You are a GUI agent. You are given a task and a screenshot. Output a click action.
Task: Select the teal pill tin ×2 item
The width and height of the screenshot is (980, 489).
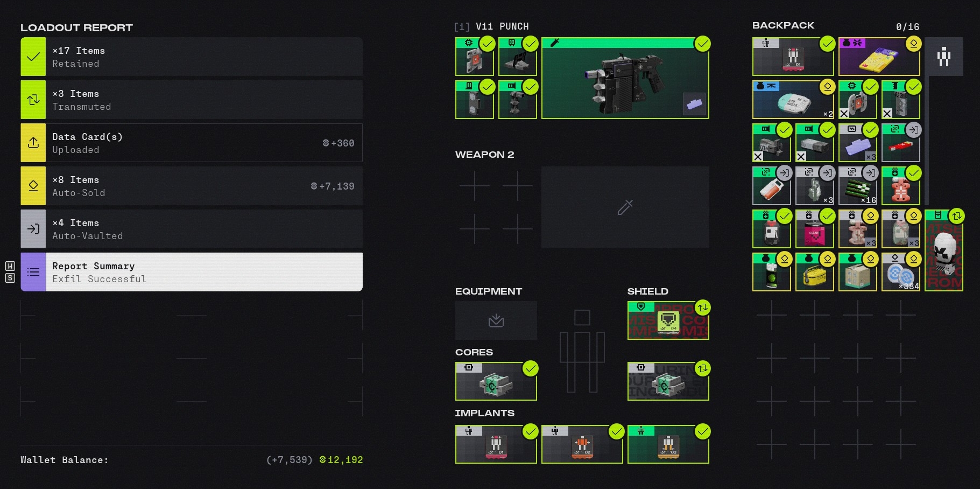793,100
